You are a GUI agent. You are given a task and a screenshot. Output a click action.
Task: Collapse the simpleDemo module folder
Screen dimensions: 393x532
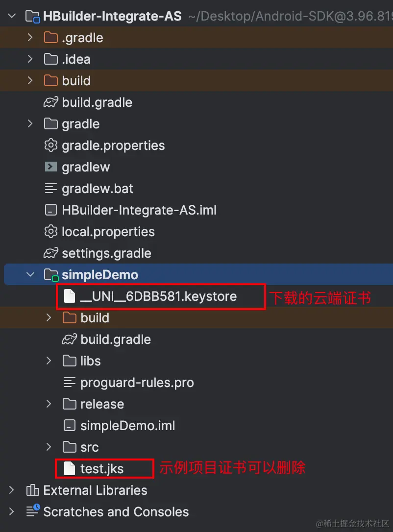tap(30, 275)
